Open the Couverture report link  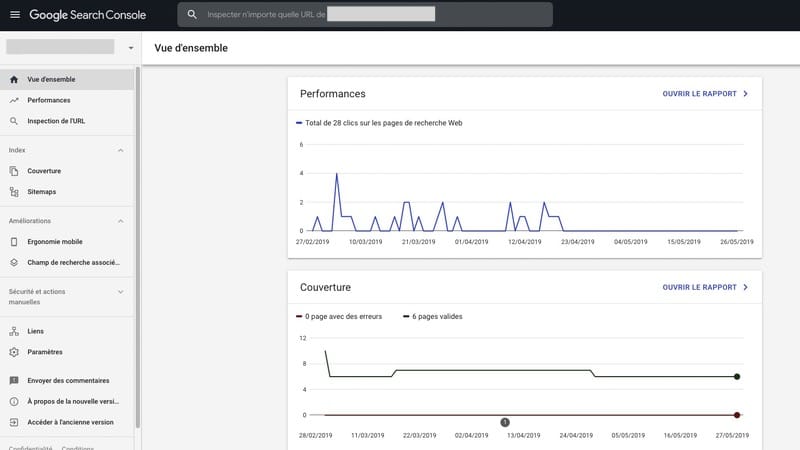705,287
